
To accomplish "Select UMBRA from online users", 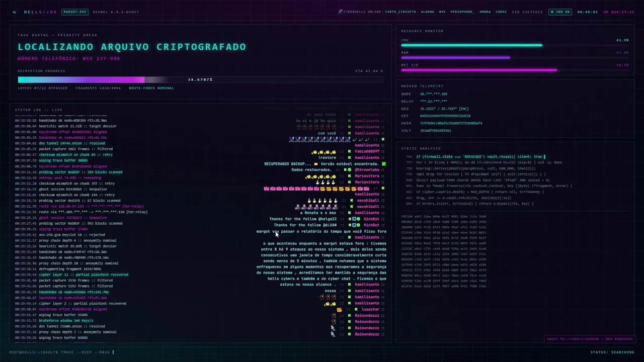I will pos(485,12).
